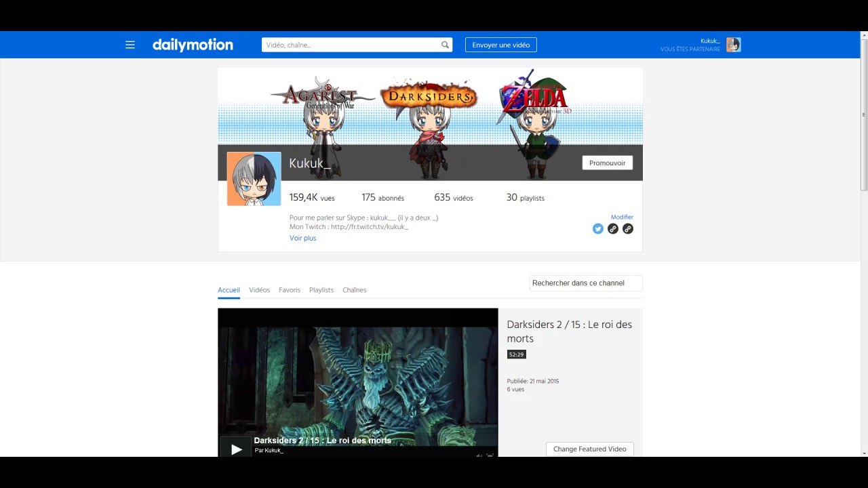Viewport: 868px width, 488px height.
Task: Select the Accueil tab
Action: pos(229,290)
